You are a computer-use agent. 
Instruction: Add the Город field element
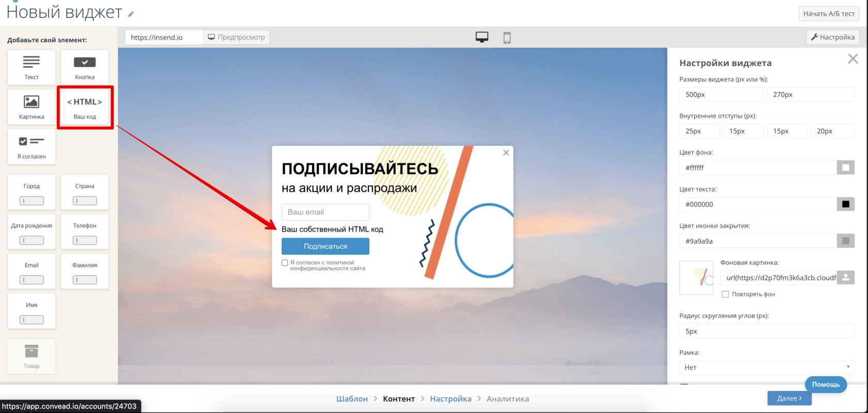32,192
